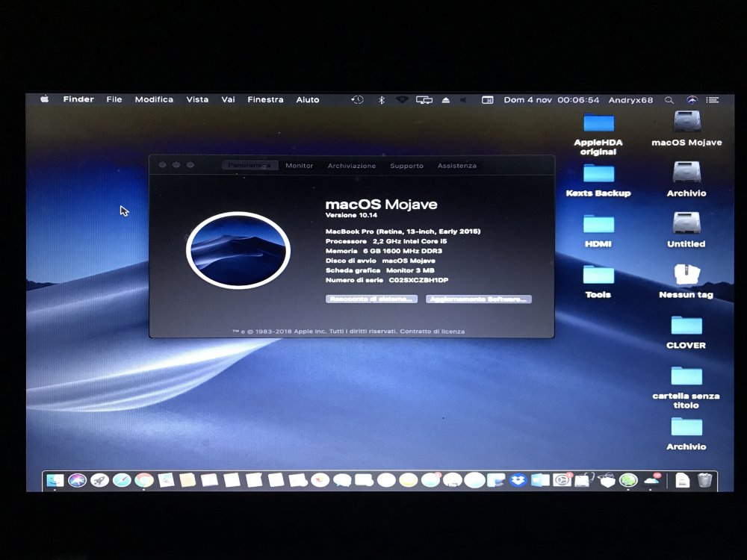
Task: Click the Siri icon in menu bar
Action: (692, 100)
